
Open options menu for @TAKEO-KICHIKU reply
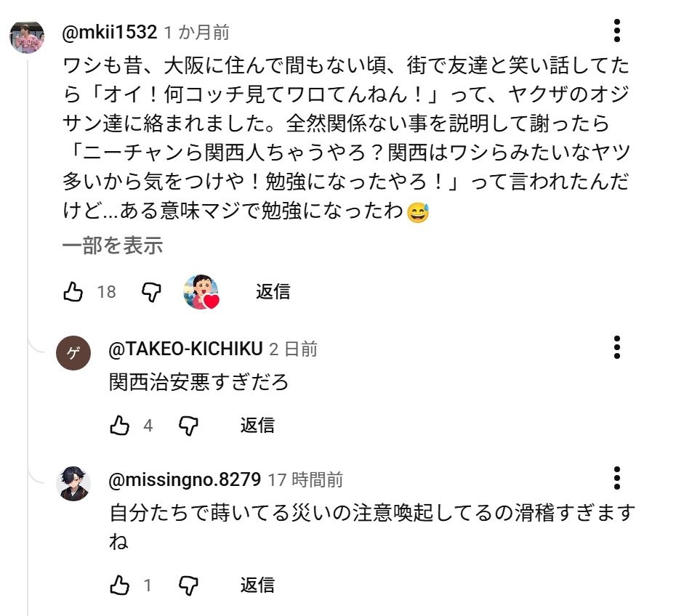click(616, 347)
